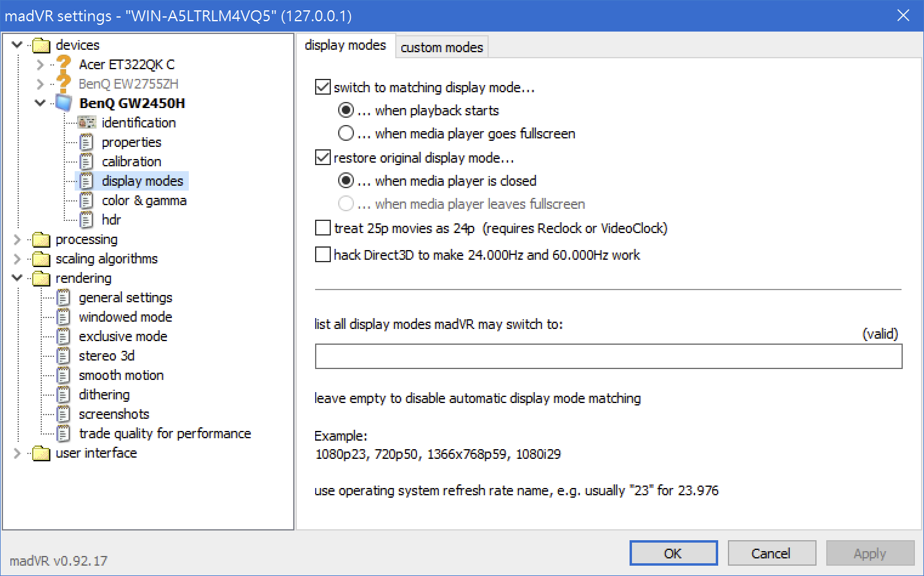Click the trade quality for performance icon
The width and height of the screenshot is (924, 576).
[64, 433]
